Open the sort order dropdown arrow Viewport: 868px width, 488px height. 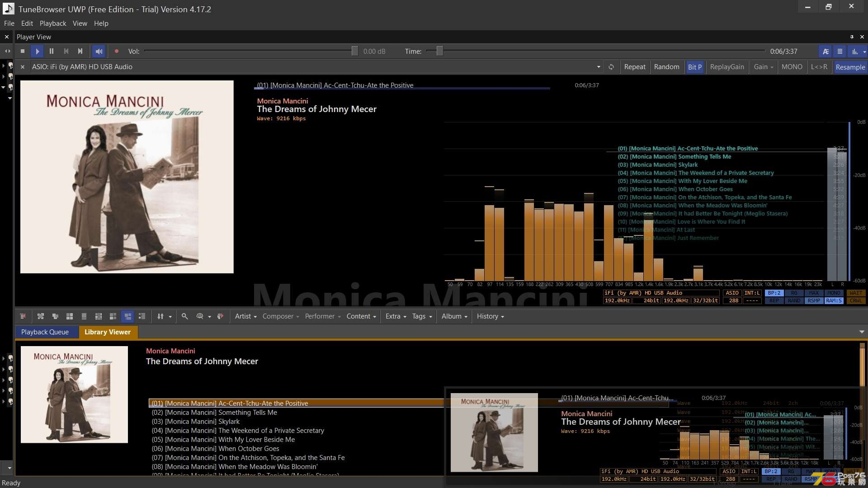[170, 316]
